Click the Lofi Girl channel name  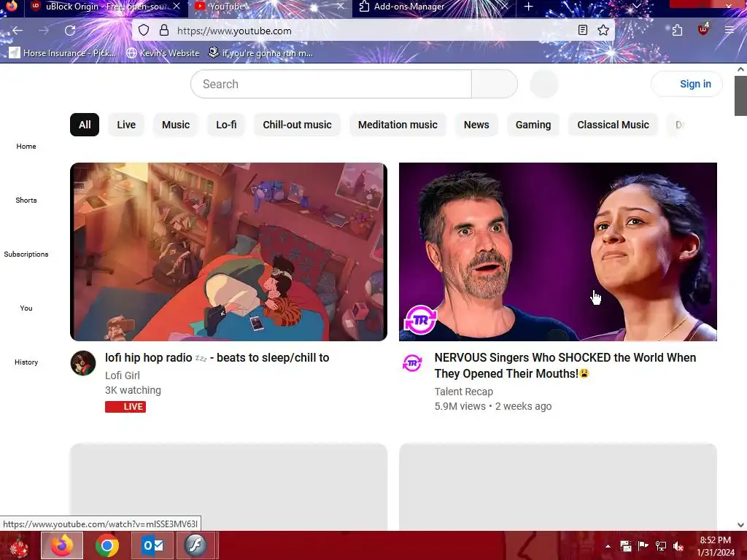[123, 376]
